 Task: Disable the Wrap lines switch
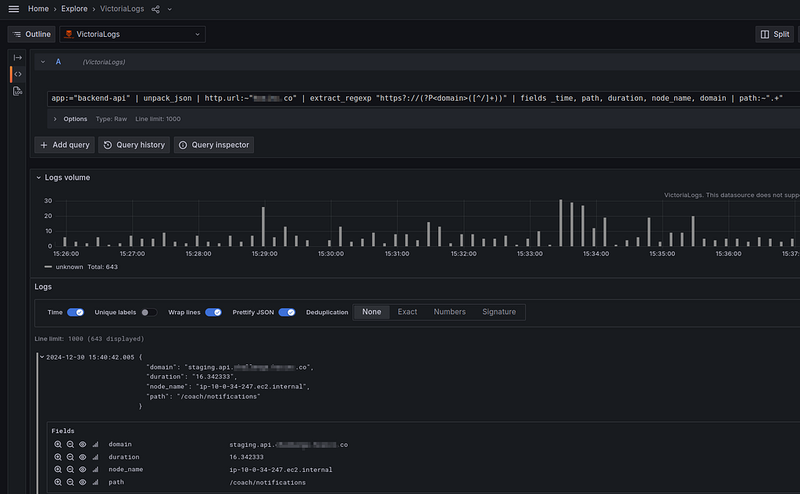pyautogui.click(x=213, y=312)
